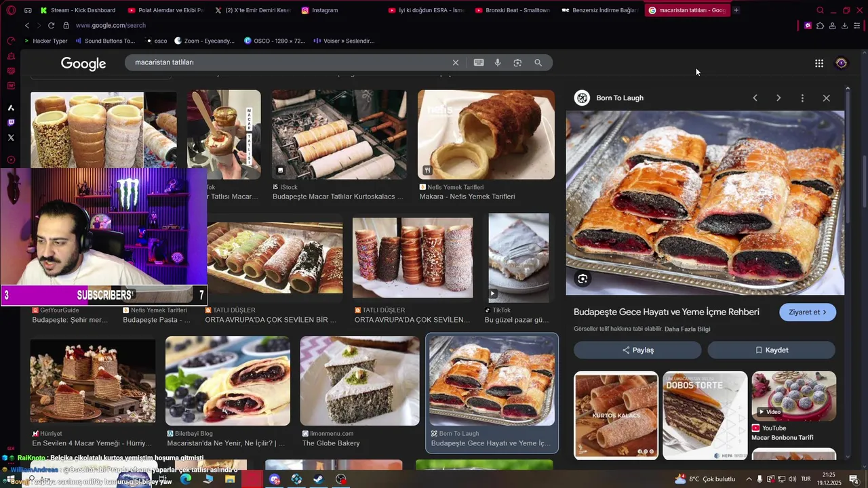868x488 pixels.
Task: Open the Twitch sidebar panel
Action: pos(11,123)
